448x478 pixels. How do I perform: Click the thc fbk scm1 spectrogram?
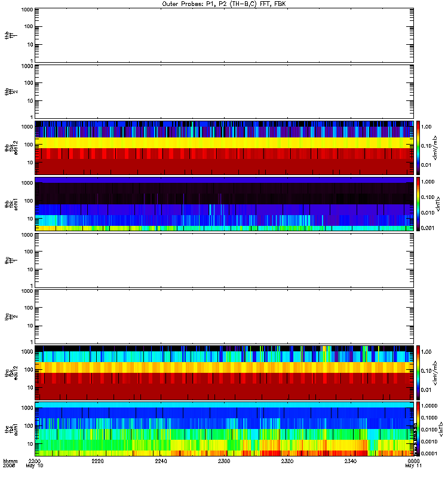point(225,429)
